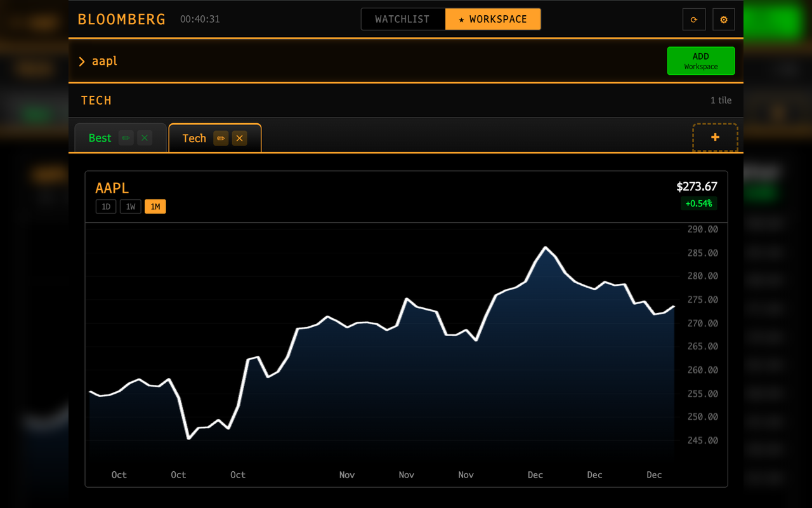Collapse the TECH section header

pos(96,100)
